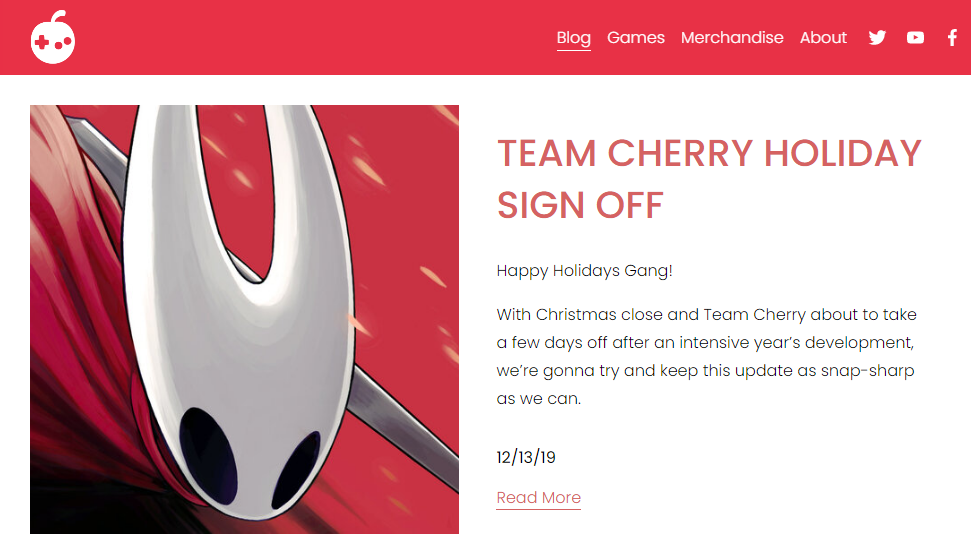Select the About nav item

pos(823,38)
